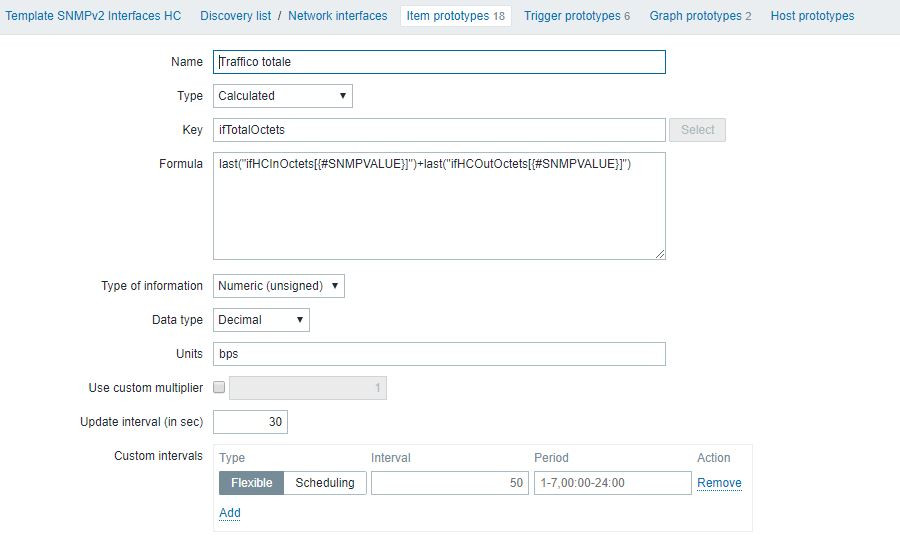Open Network interfaces breadcrumb link
Viewport: 900px width, 540px height.
click(337, 16)
